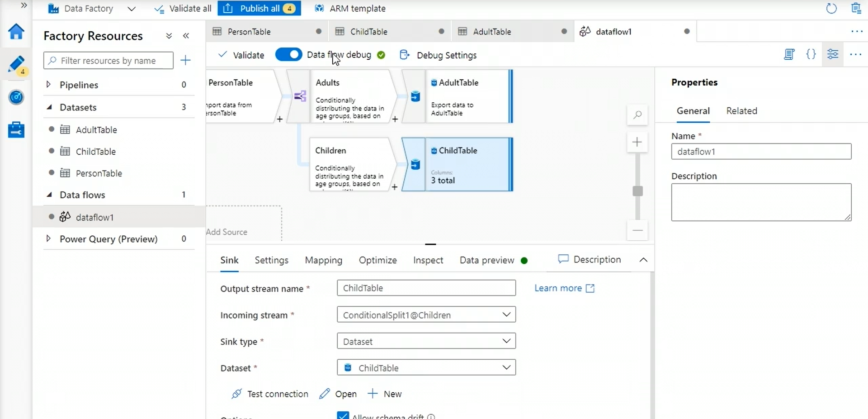Turn off Data flow debug toggle
The width and height of the screenshot is (868, 419).
(288, 55)
